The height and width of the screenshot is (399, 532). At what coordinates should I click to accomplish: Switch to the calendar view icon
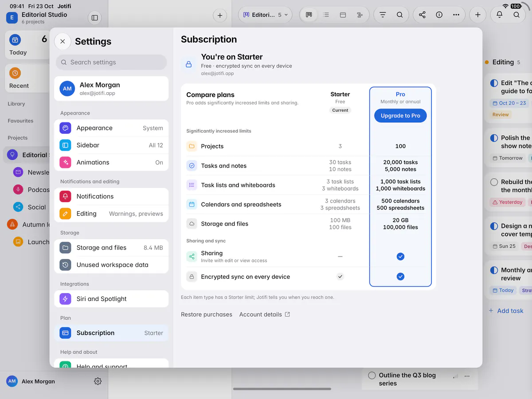[x=343, y=15]
